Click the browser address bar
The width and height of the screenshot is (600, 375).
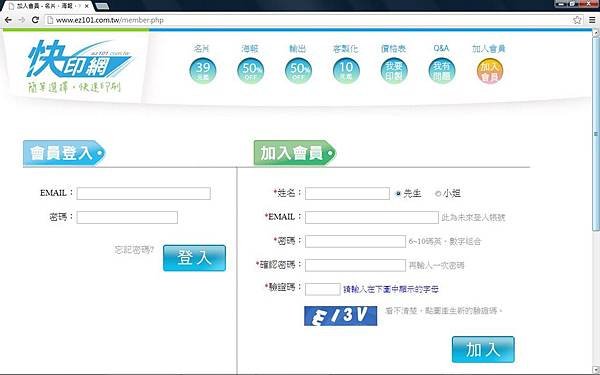[308, 20]
